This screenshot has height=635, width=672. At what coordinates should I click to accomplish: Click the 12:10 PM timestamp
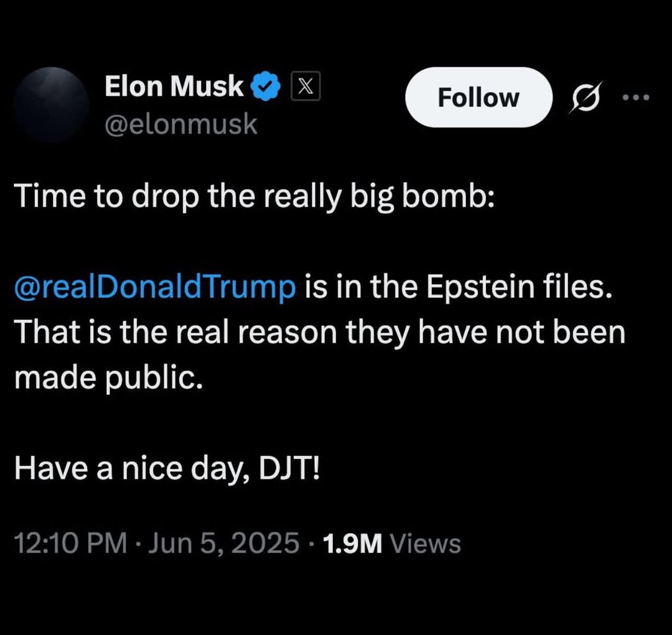(71, 543)
